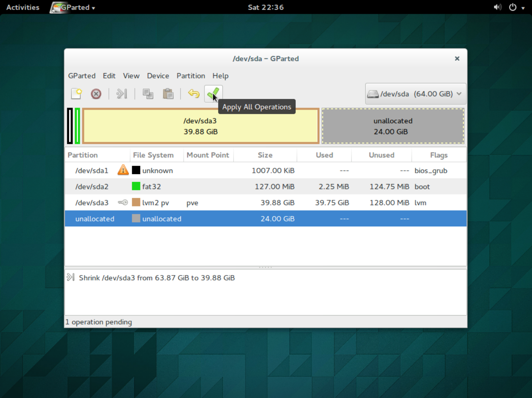Click the lvm flag cell
This screenshot has height=398, width=532.
coord(421,203)
